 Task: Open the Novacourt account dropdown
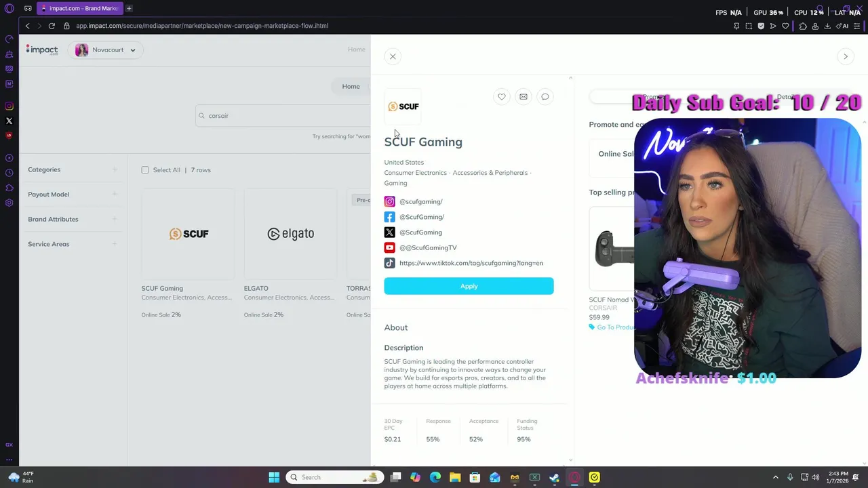(x=106, y=50)
